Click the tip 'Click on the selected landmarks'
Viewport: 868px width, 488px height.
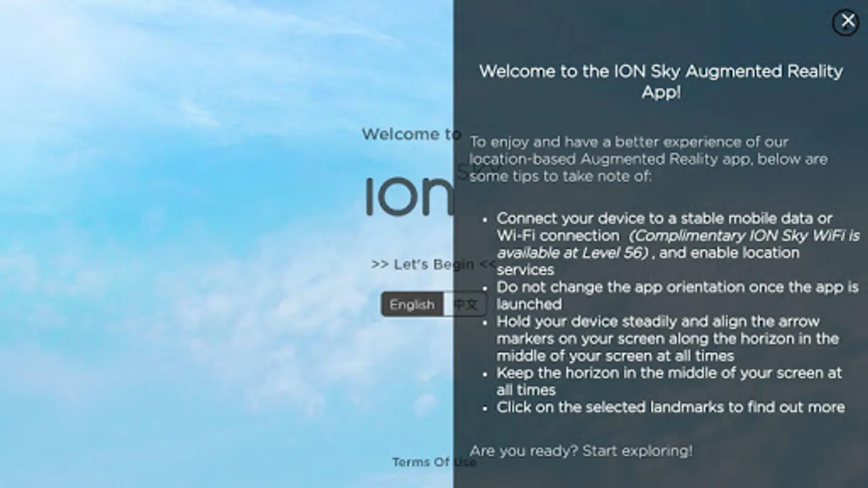[x=671, y=407]
